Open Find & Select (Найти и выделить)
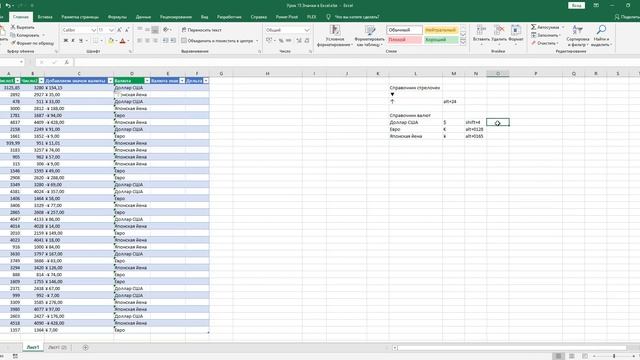Image resolution: width=640 pixels, height=360 pixels. pos(601,35)
